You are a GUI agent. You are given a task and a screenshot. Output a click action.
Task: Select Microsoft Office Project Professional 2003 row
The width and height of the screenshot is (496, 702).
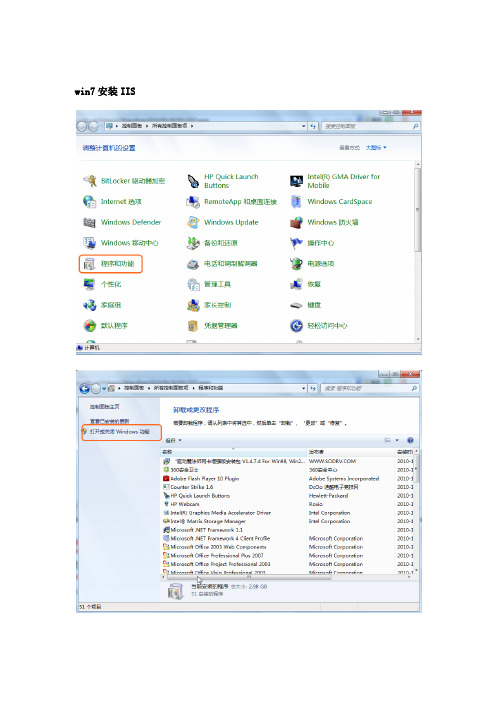point(287,564)
